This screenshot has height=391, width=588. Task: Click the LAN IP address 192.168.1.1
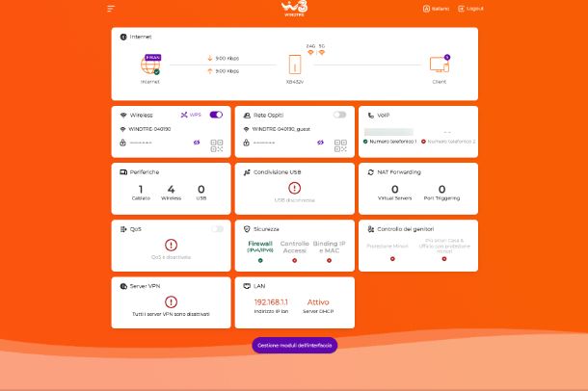pyautogui.click(x=271, y=301)
